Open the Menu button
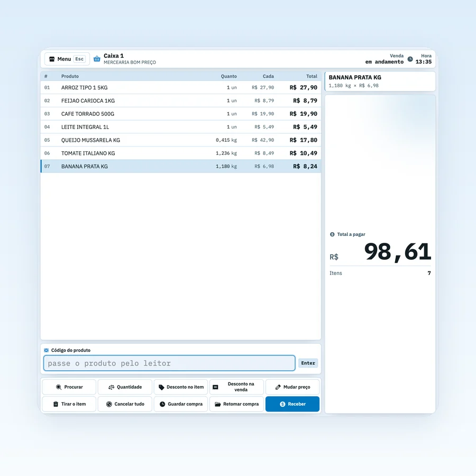 pos(67,59)
